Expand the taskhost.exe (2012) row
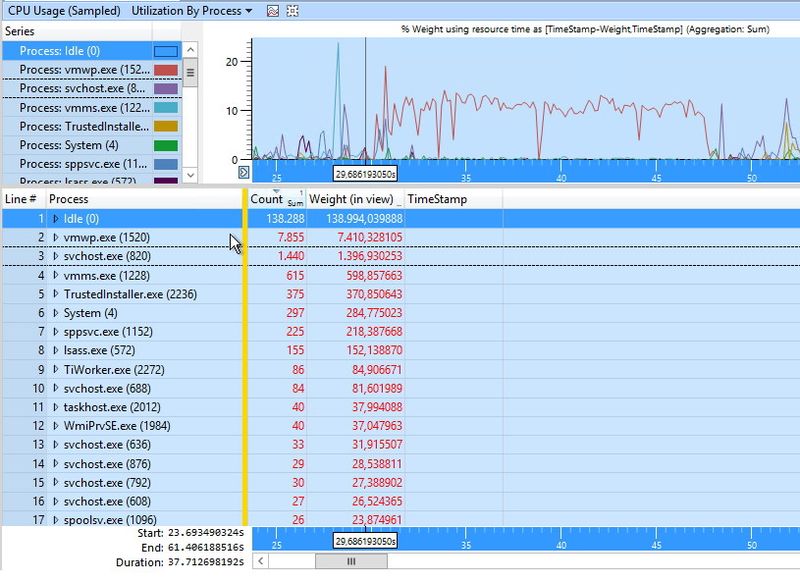 click(56, 407)
